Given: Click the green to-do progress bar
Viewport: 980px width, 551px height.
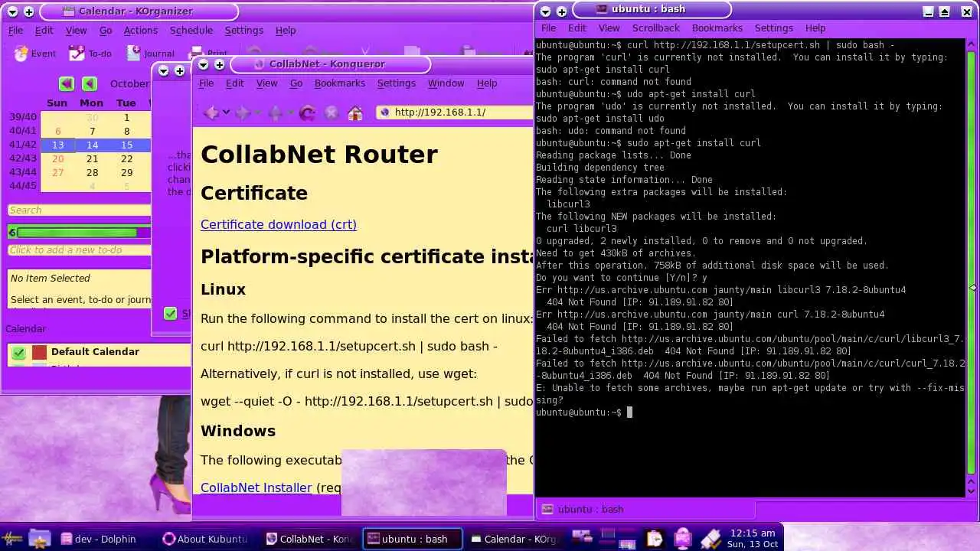Looking at the screenshot, I should [79, 233].
